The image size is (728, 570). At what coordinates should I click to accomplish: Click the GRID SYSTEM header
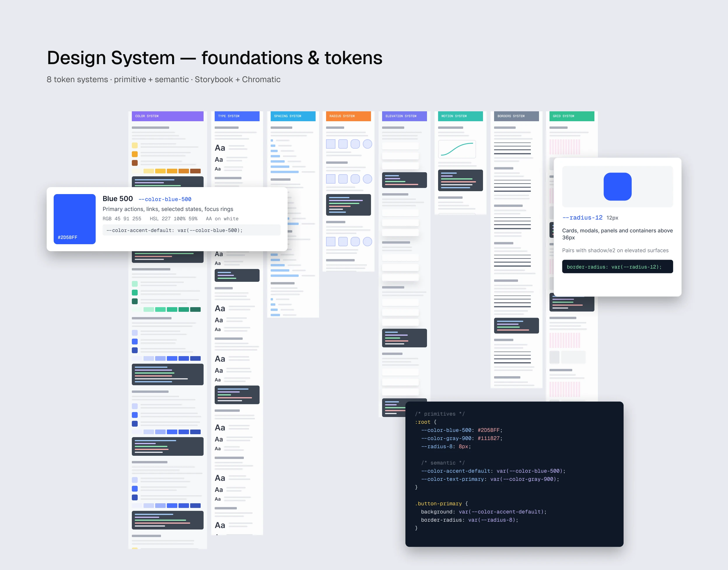(x=572, y=116)
